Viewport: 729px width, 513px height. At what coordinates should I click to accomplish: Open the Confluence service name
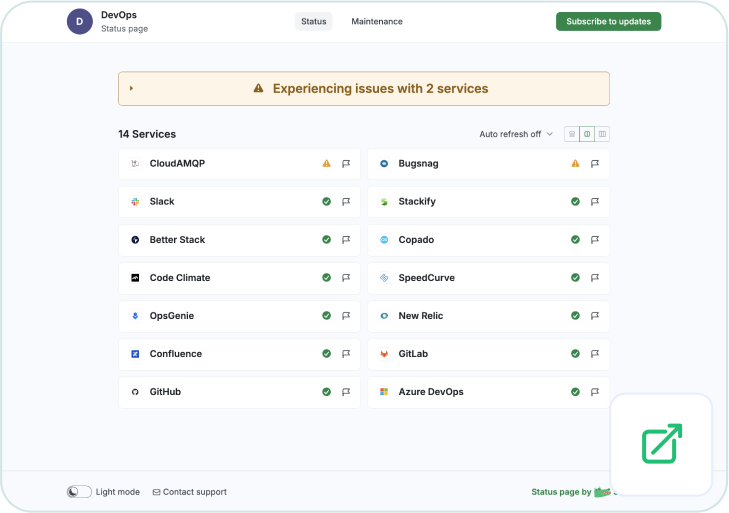(176, 354)
